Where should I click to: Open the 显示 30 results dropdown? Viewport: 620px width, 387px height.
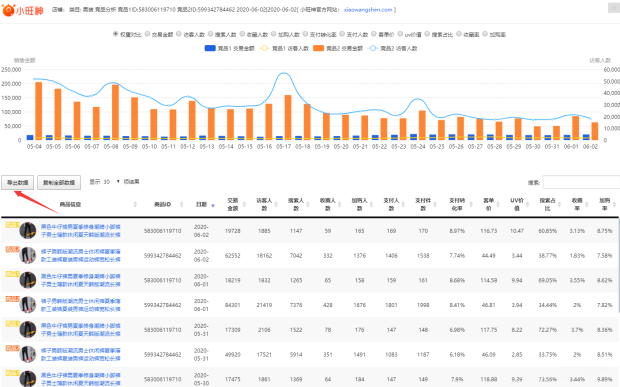coord(112,182)
